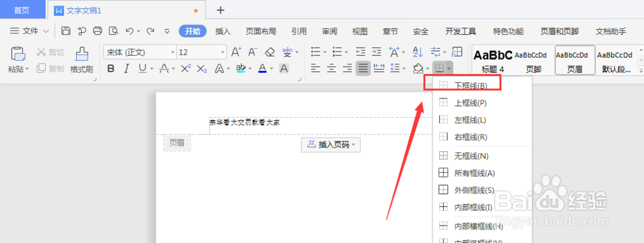Screen dimensions: 644x243
Task: Apply the 标题 4 style
Action: point(493,60)
